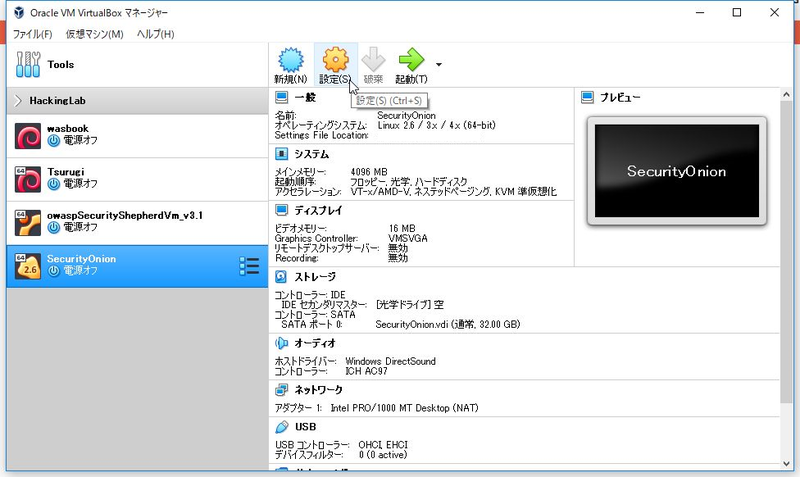Click the 'SecurityOnion.vdi' storage entry

pyautogui.click(x=447, y=324)
